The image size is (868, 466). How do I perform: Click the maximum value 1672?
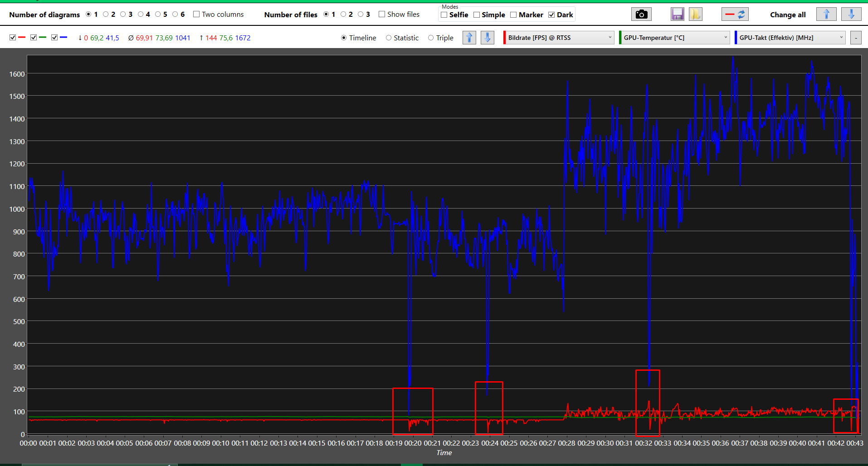243,38
